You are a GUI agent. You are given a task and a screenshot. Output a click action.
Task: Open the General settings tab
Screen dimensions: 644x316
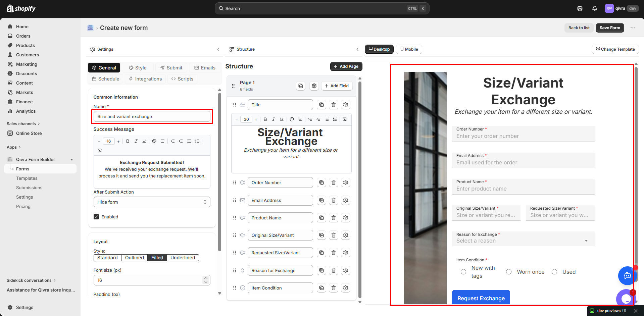(104, 68)
